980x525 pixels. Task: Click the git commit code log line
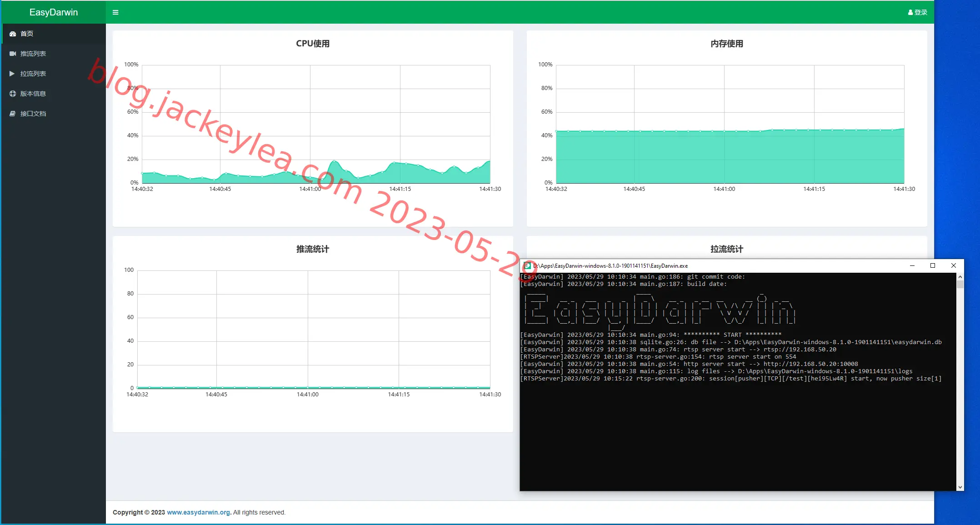click(x=633, y=277)
